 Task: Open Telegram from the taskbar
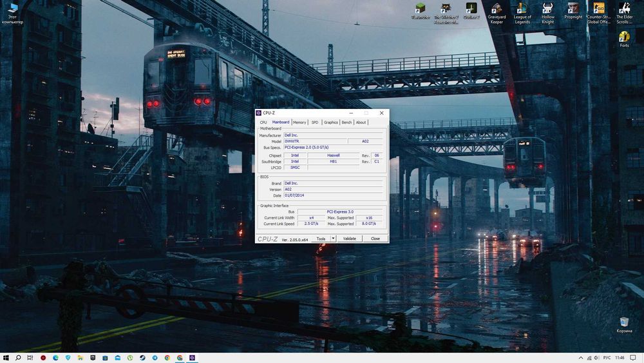pyautogui.click(x=155, y=358)
